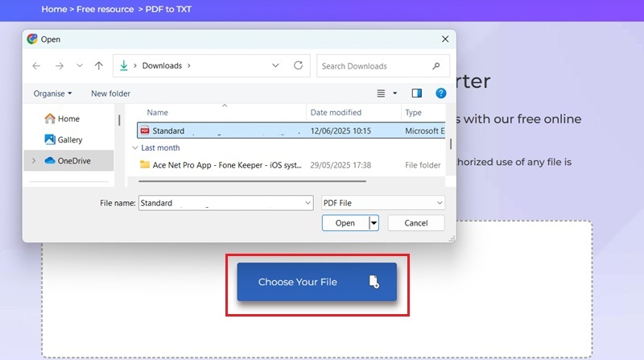Select the Standard PDF file
Screen dimensions: 644x360
pyautogui.click(x=291, y=130)
